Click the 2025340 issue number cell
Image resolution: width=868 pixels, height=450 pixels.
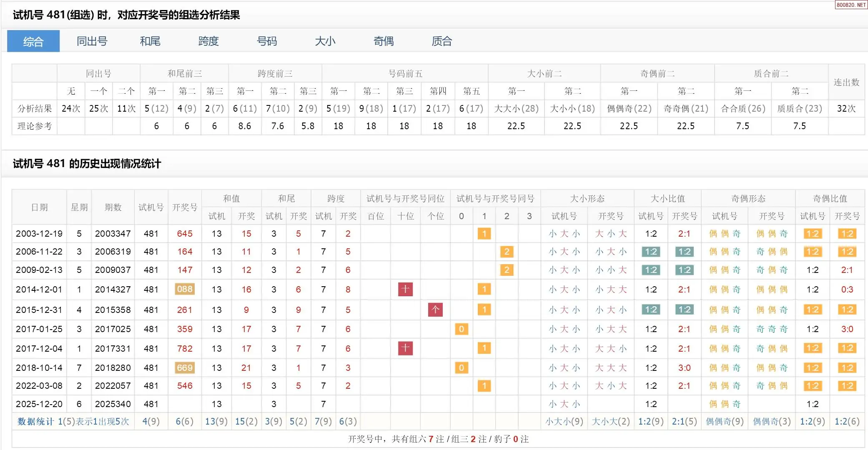pyautogui.click(x=113, y=404)
